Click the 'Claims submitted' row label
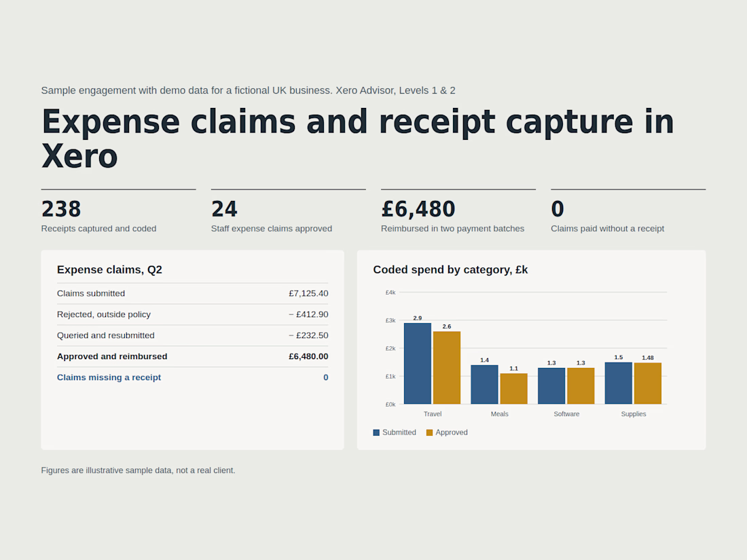 coord(91,293)
